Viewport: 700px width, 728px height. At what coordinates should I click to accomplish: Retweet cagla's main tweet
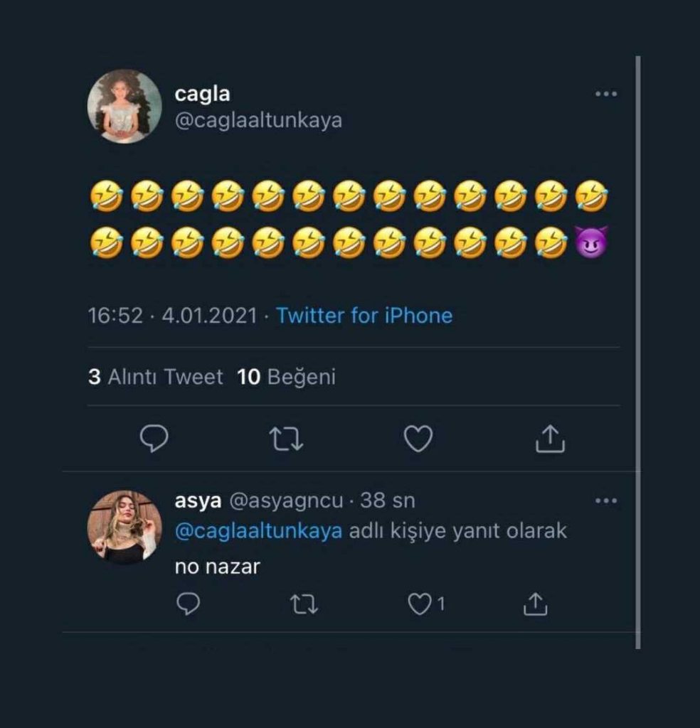coord(287,439)
